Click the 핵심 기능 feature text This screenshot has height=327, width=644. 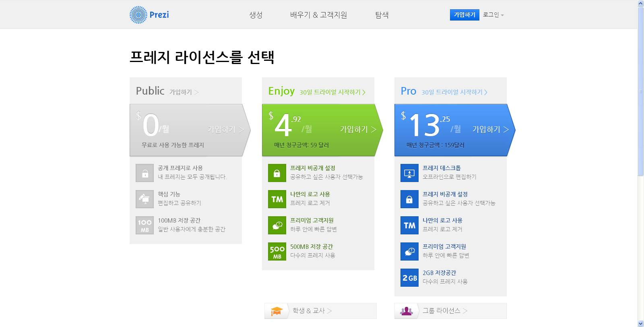pyautogui.click(x=169, y=194)
